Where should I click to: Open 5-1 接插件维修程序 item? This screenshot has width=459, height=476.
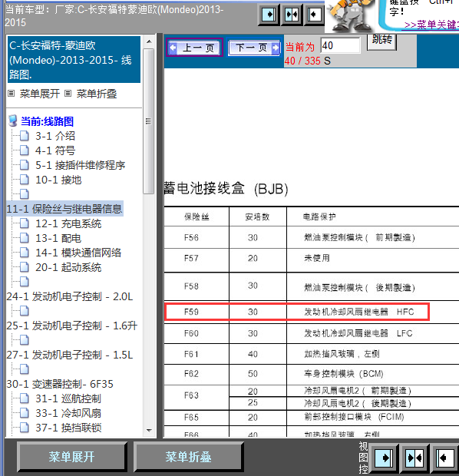(x=81, y=165)
